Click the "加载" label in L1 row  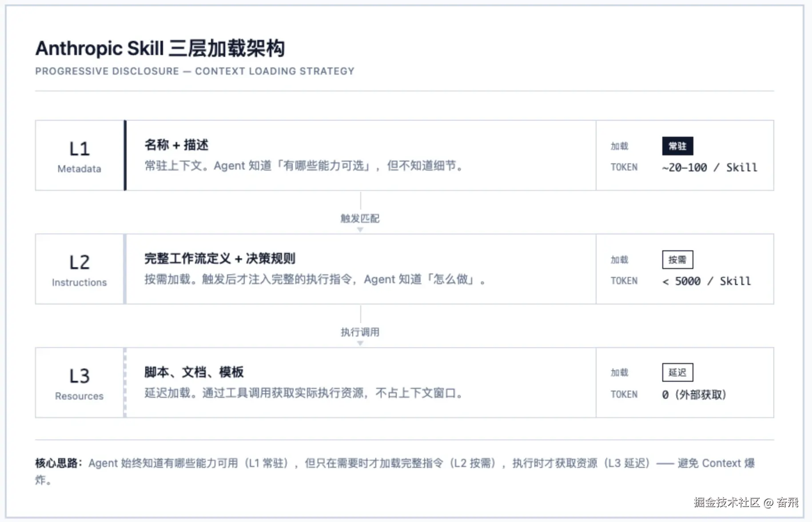click(619, 146)
